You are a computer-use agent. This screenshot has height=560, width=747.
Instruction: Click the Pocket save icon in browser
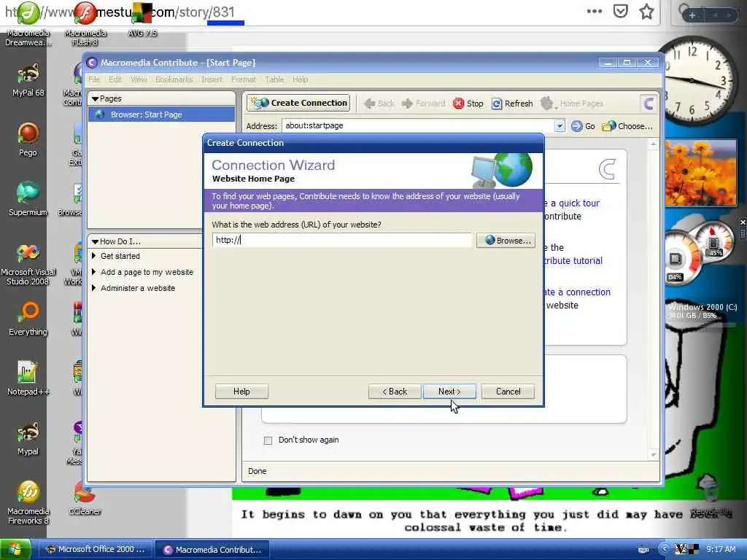[x=620, y=12]
